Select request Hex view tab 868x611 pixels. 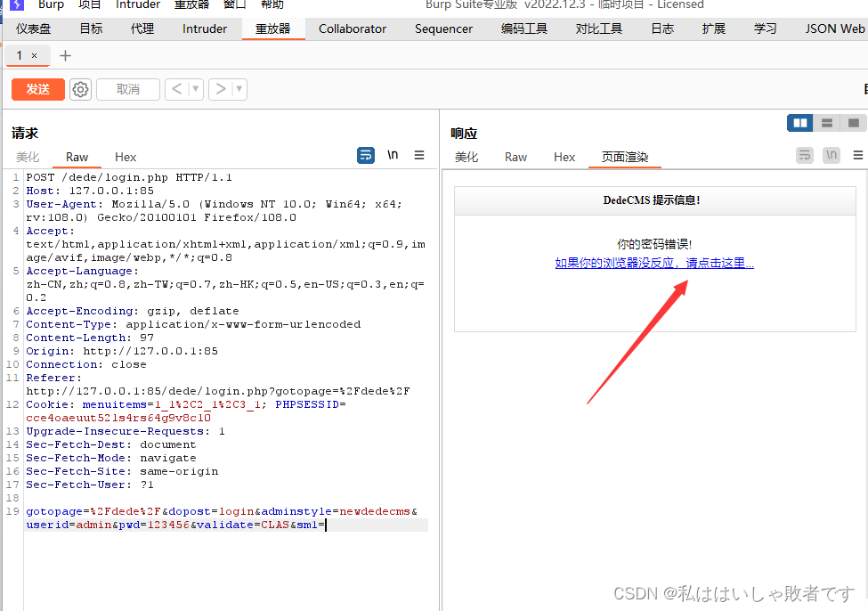126,158
